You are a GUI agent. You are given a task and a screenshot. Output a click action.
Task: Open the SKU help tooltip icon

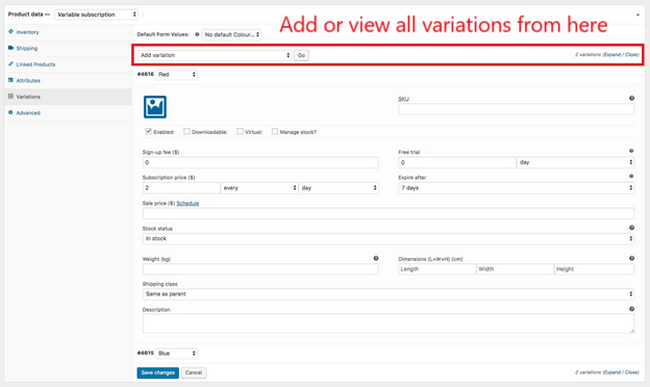631,98
